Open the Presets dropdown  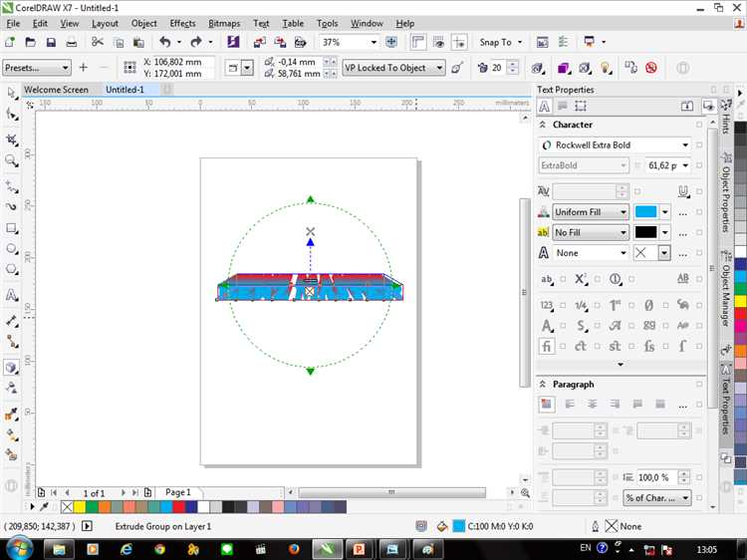coord(37,68)
